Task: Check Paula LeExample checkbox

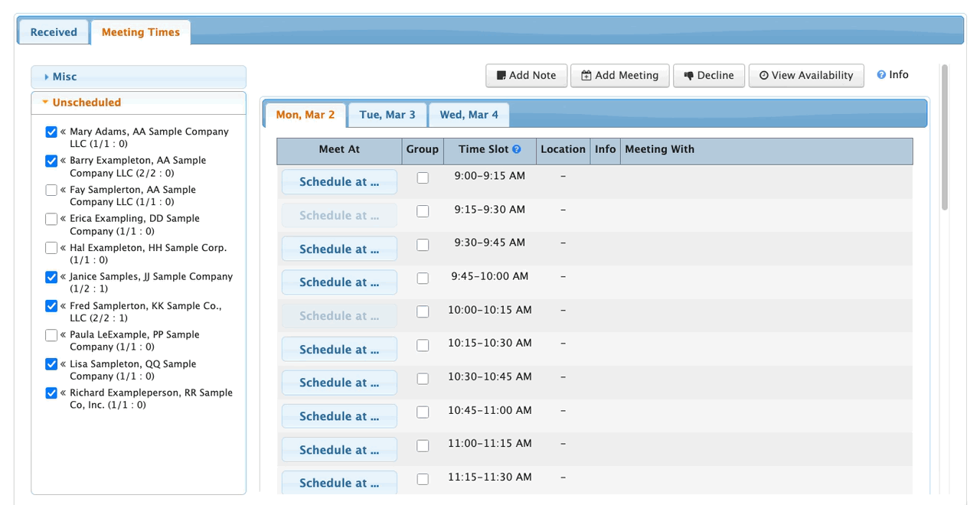Action: pos(51,336)
